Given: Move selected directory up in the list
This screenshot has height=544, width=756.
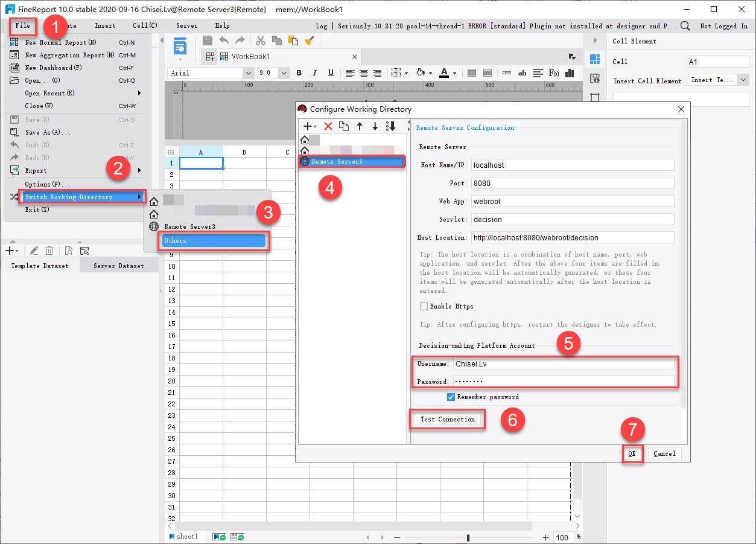Looking at the screenshot, I should (360, 126).
